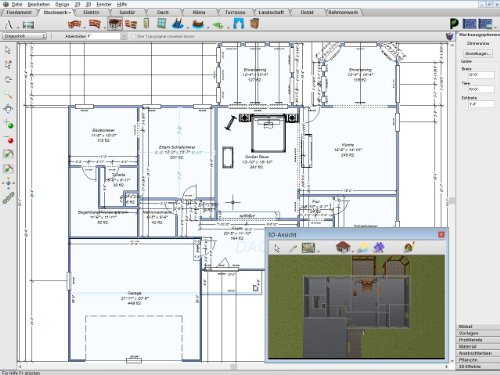Click the Breite input field

(x=481, y=75)
